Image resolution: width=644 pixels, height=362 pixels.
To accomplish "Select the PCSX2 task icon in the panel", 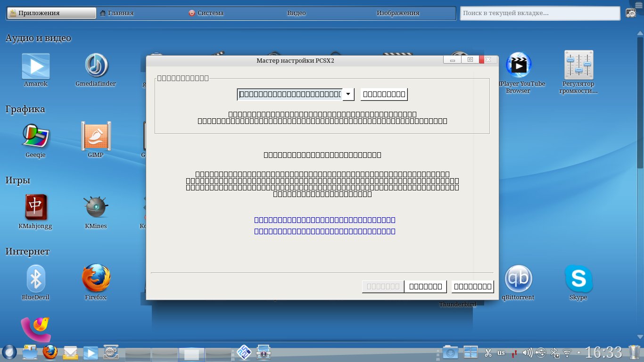I will 243,352.
